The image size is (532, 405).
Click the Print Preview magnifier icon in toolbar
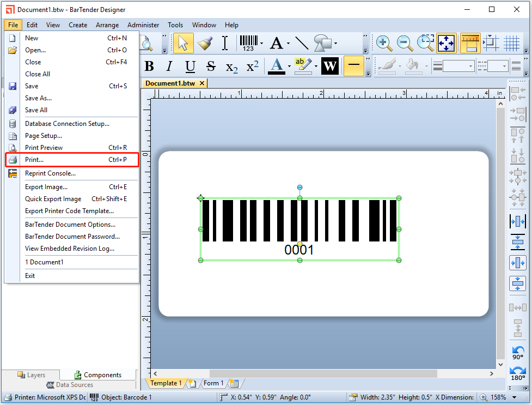tap(146, 43)
